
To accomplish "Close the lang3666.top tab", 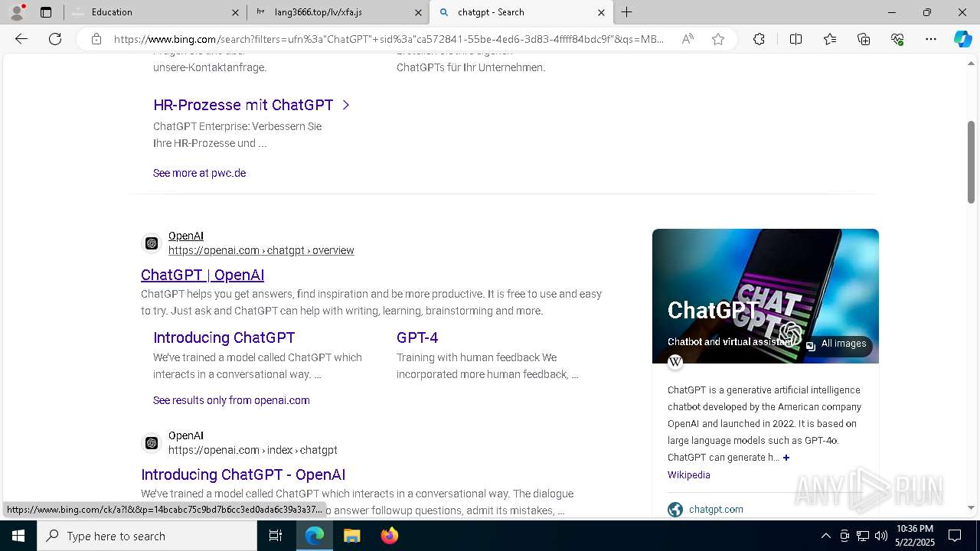I will (x=418, y=12).
